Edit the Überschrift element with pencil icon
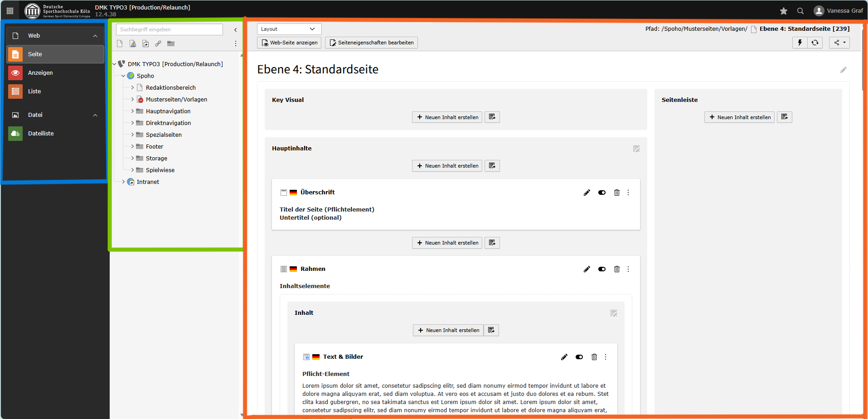The height and width of the screenshot is (419, 868). coord(587,193)
